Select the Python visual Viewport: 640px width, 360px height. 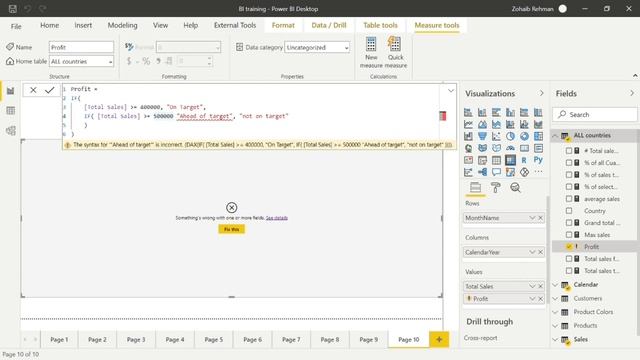538,160
